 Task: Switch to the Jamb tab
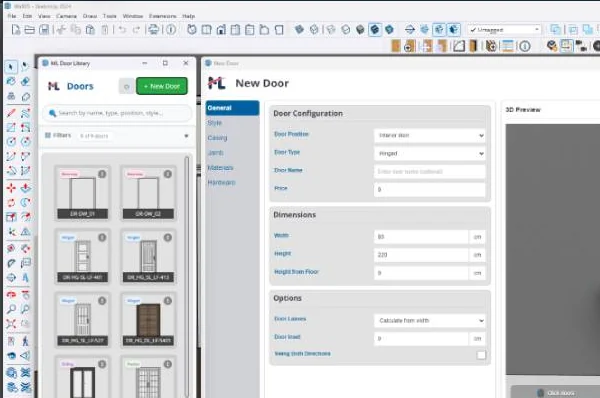(232, 153)
